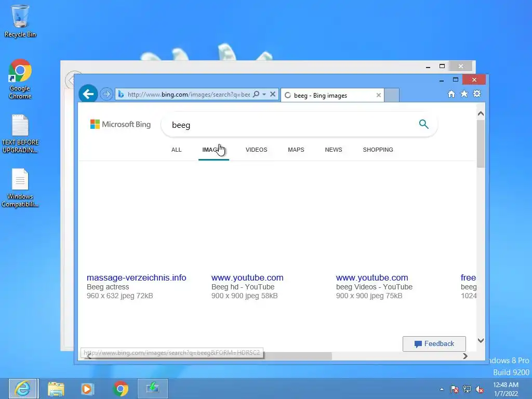Click the 'beeg Videos - YouTube' caption
Viewport: 532px width, 399px height.
pos(374,287)
